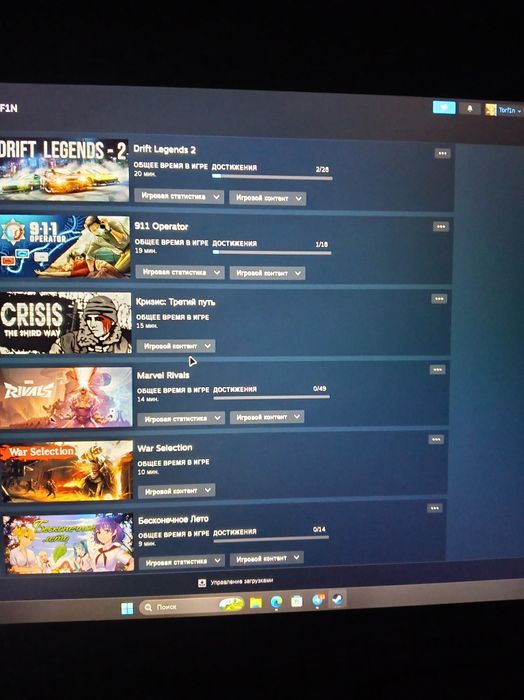Click the 911 Operator achievements progress bar
The image size is (524, 700).
pyautogui.click(x=272, y=252)
